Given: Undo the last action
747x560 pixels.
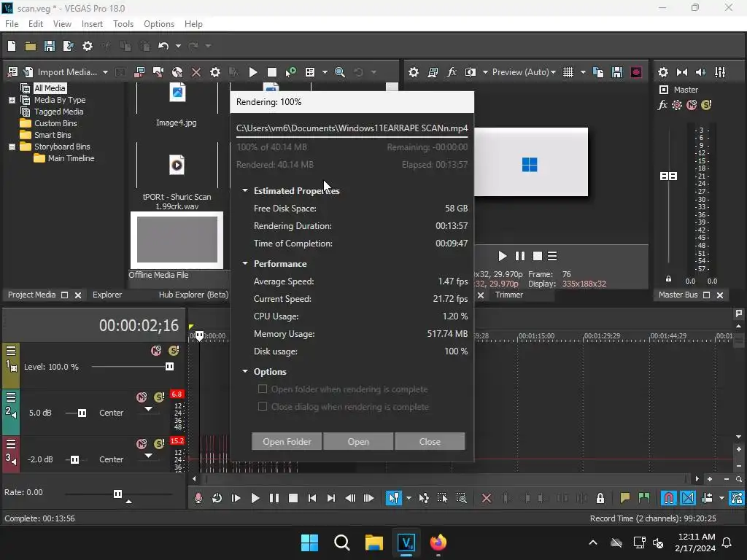Looking at the screenshot, I should (x=163, y=46).
